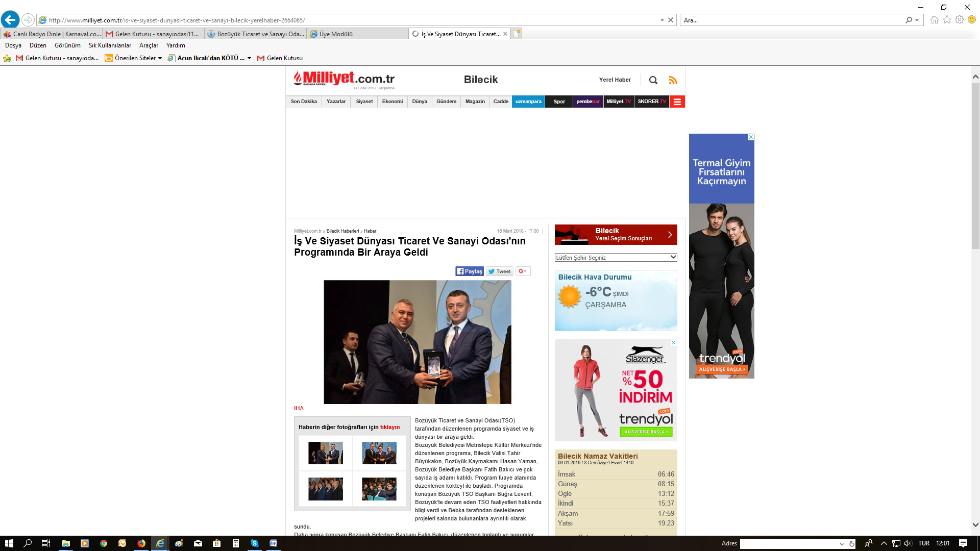Click the Milliyet.com.tr logo

point(344,79)
